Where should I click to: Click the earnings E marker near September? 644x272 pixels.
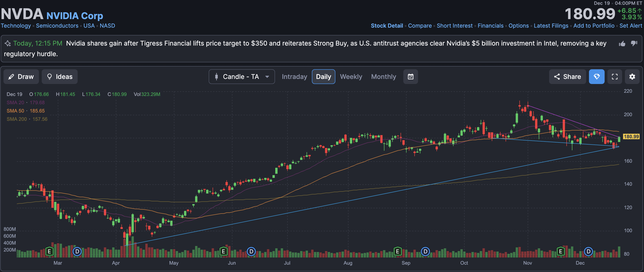coord(397,251)
